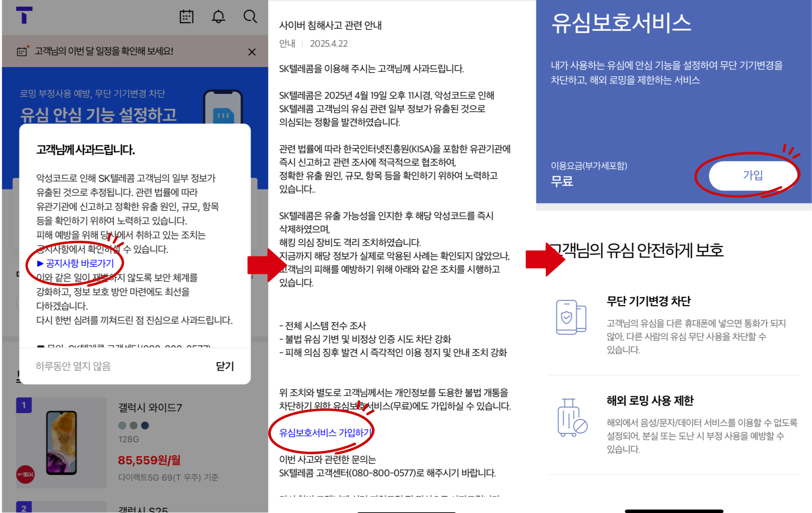Tap the '사이버 침해사고 관련 안내' title

(330, 25)
